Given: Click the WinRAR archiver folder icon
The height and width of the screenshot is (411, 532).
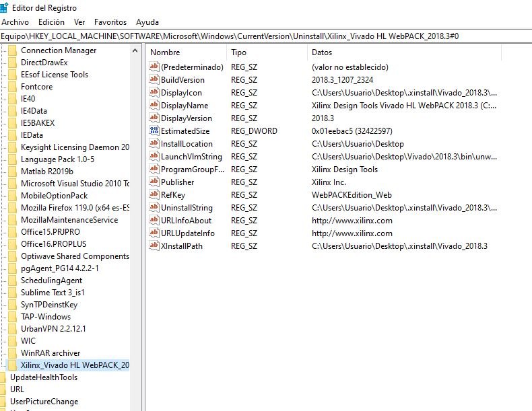Looking at the screenshot, I should 13,353.
